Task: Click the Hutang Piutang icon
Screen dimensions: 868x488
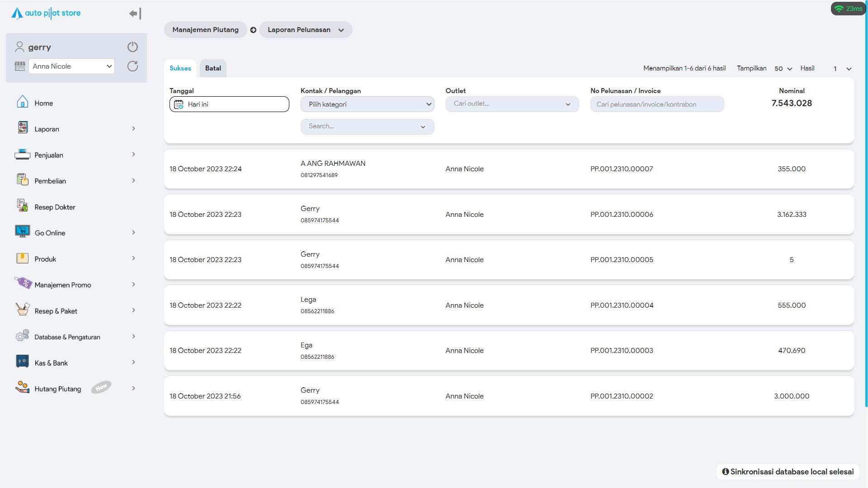Action: coord(22,388)
